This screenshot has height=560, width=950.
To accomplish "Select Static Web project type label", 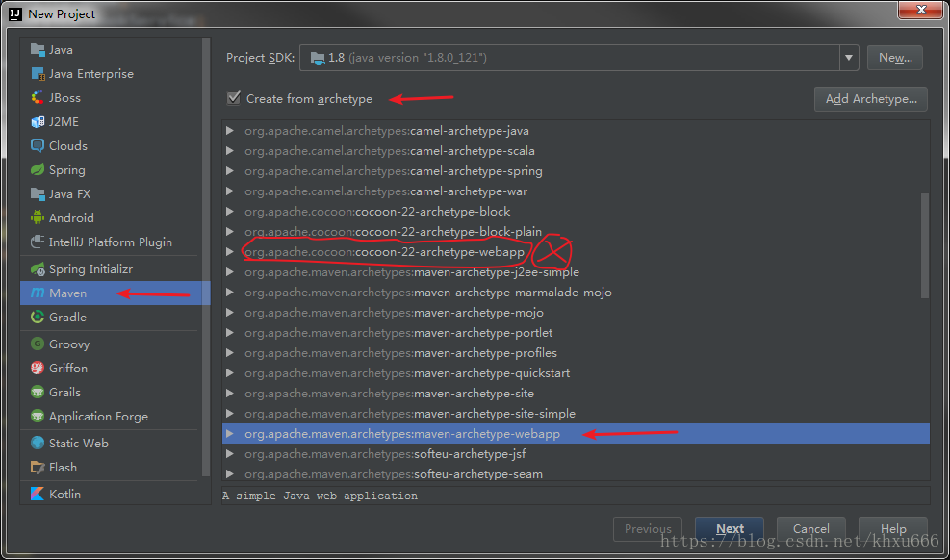I will point(79,444).
